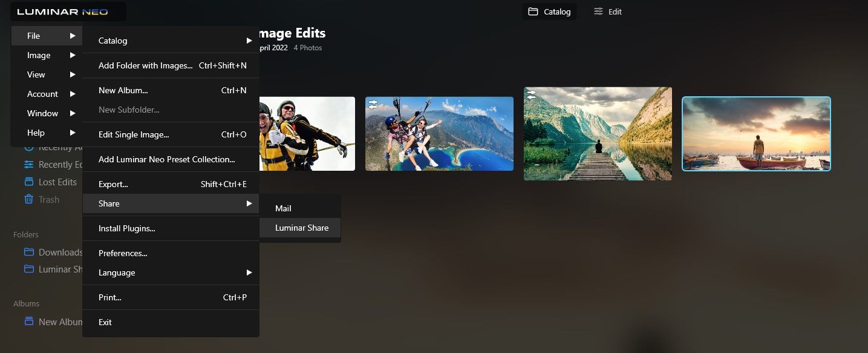This screenshot has height=353, width=868.
Task: Select New Album menu entry
Action: (x=171, y=90)
